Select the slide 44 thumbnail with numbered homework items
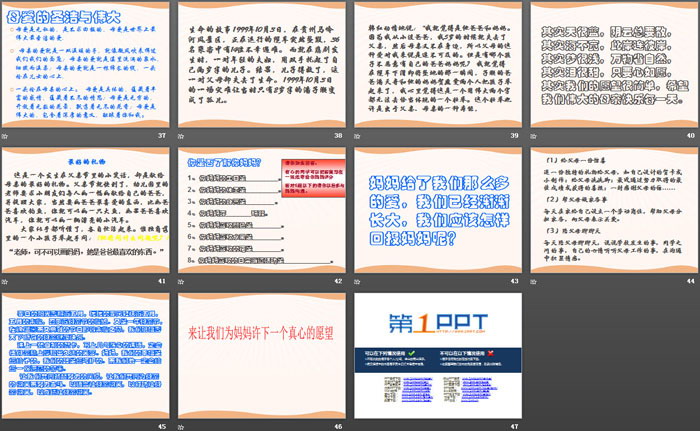Viewport: 700px width, 431px height. click(x=609, y=206)
